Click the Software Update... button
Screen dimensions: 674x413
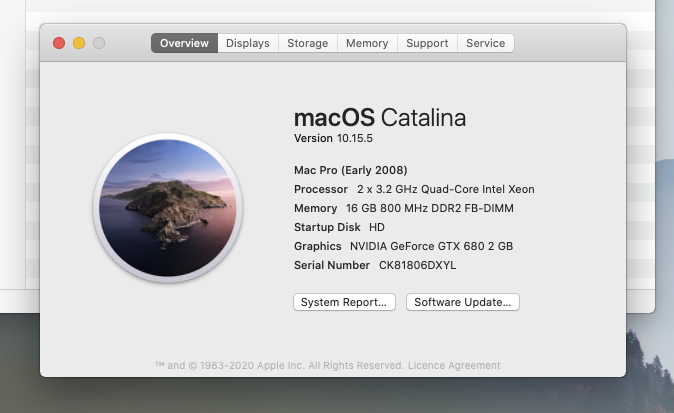pyautogui.click(x=463, y=302)
